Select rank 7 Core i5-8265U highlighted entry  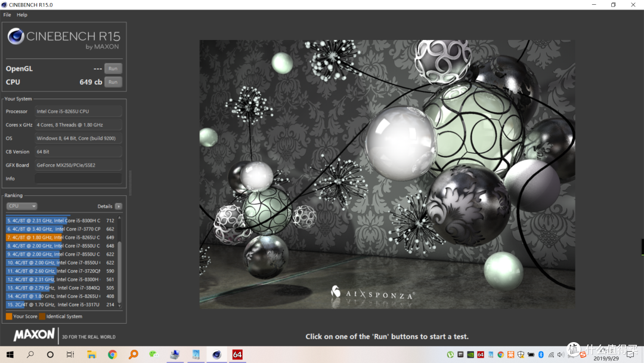tap(61, 238)
